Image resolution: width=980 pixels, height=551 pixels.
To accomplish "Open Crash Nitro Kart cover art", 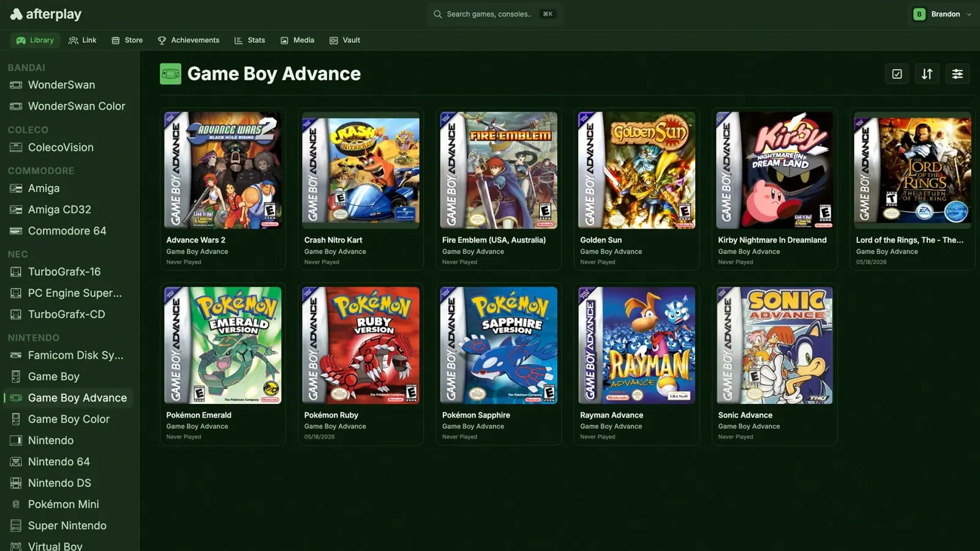I will tap(361, 170).
